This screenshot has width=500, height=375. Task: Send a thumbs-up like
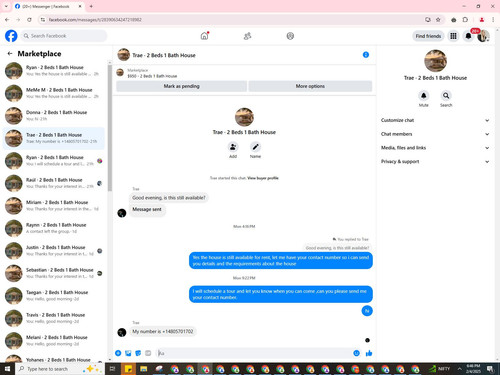[369, 353]
